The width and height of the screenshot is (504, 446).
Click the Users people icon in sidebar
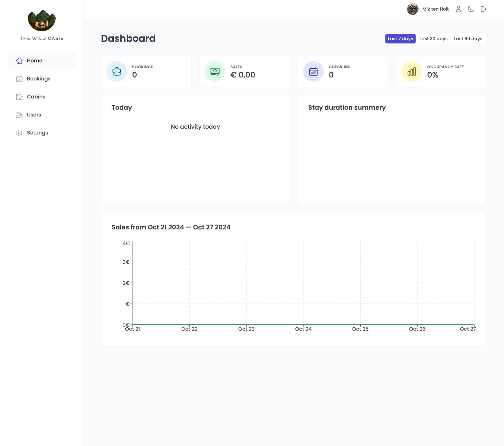19,115
